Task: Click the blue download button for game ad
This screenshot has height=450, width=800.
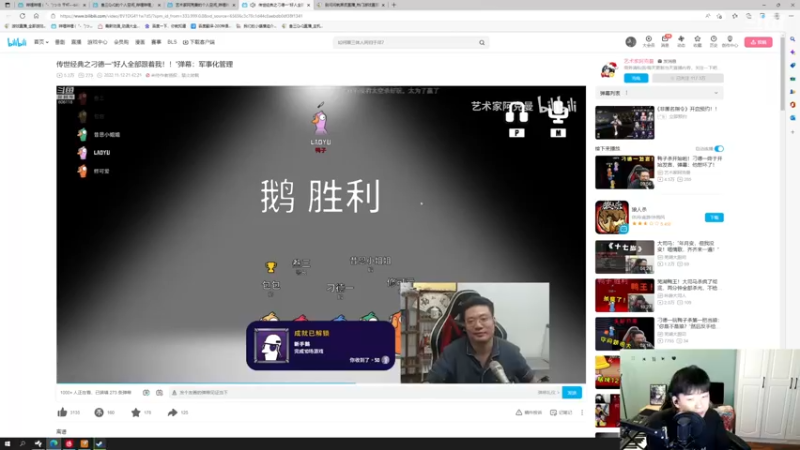Action: [x=714, y=217]
